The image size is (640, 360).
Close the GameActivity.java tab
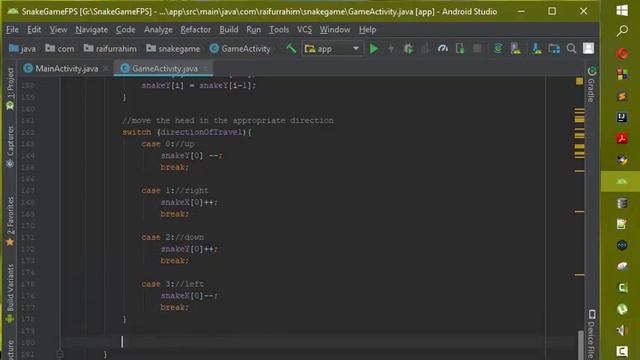pyautogui.click(x=205, y=68)
